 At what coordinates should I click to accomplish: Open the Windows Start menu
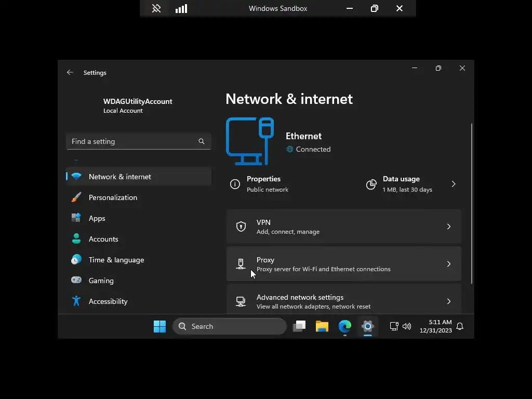(x=159, y=326)
